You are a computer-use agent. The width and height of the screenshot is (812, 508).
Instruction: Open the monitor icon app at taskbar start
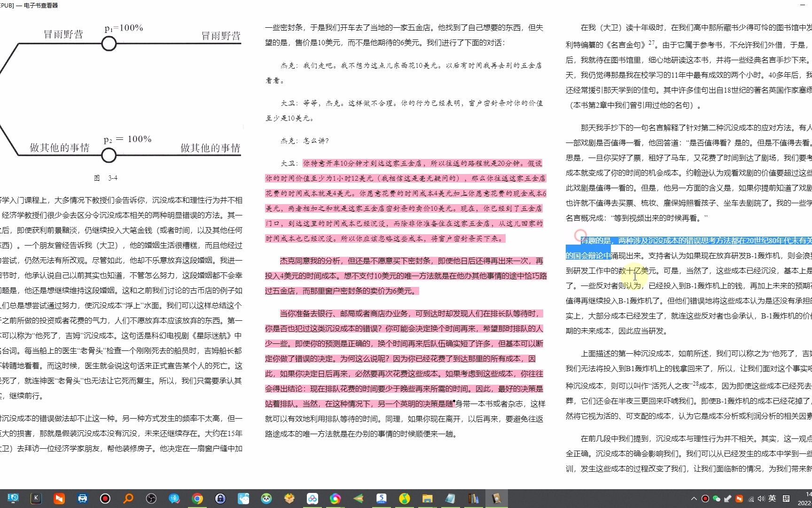point(13,499)
